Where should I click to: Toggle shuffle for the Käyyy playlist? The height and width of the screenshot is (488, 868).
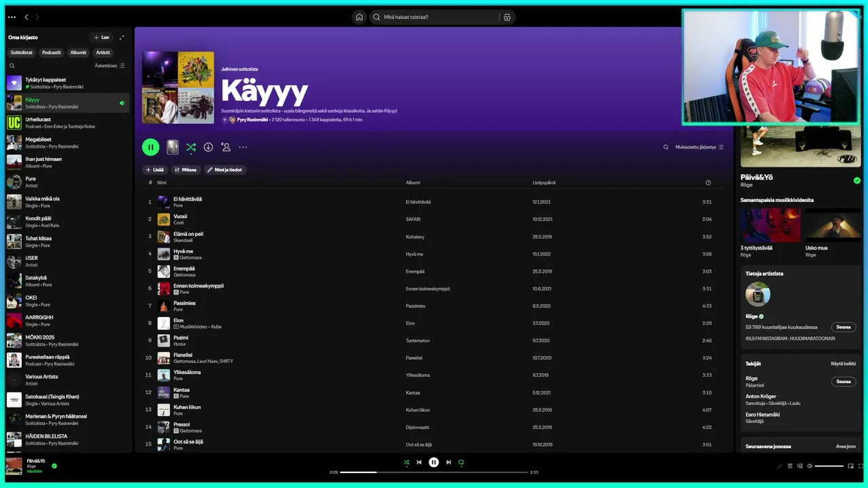(191, 147)
